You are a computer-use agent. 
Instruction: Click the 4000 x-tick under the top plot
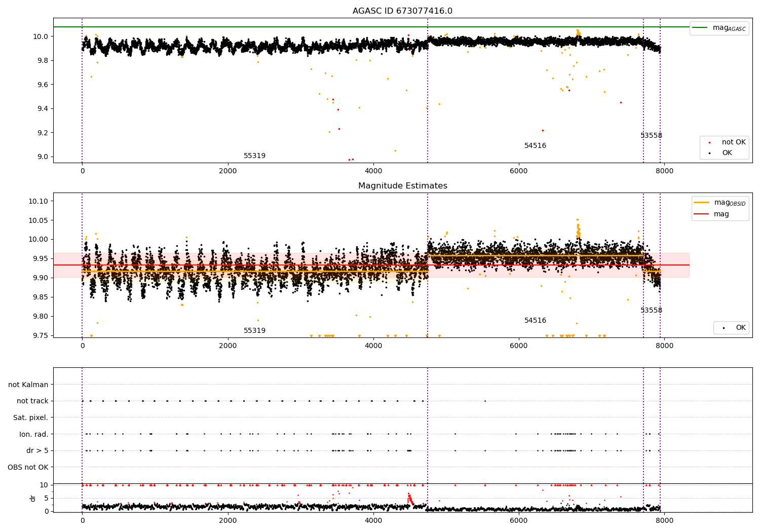click(373, 171)
